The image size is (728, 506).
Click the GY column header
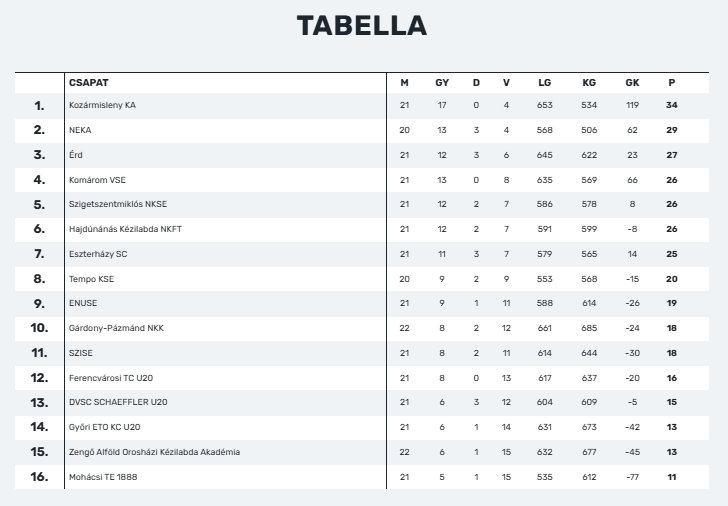pyautogui.click(x=442, y=83)
